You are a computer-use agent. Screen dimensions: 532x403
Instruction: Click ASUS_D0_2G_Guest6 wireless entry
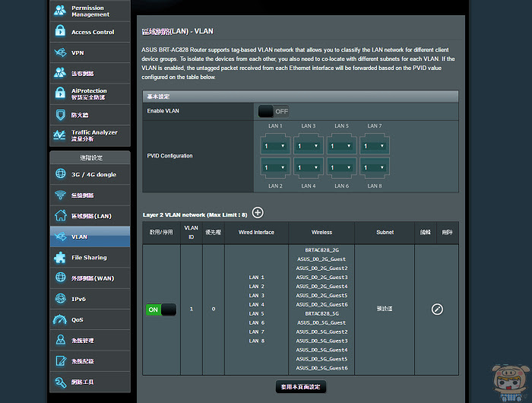[x=321, y=305]
